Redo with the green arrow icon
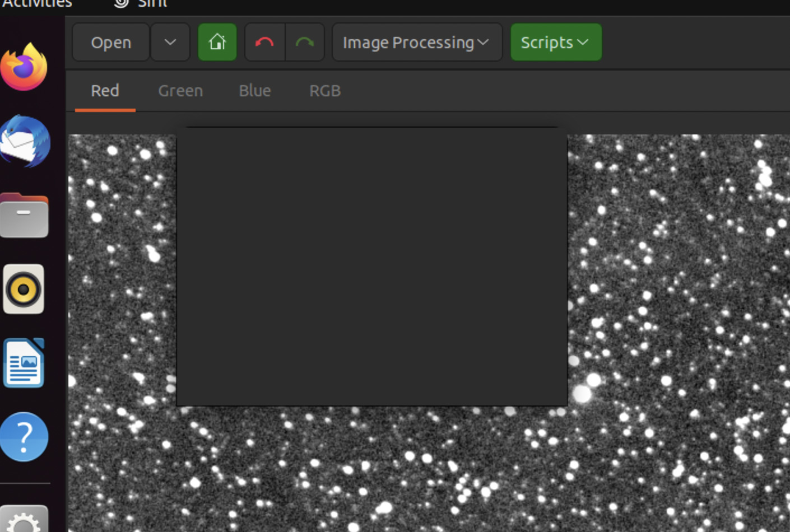 pos(305,42)
